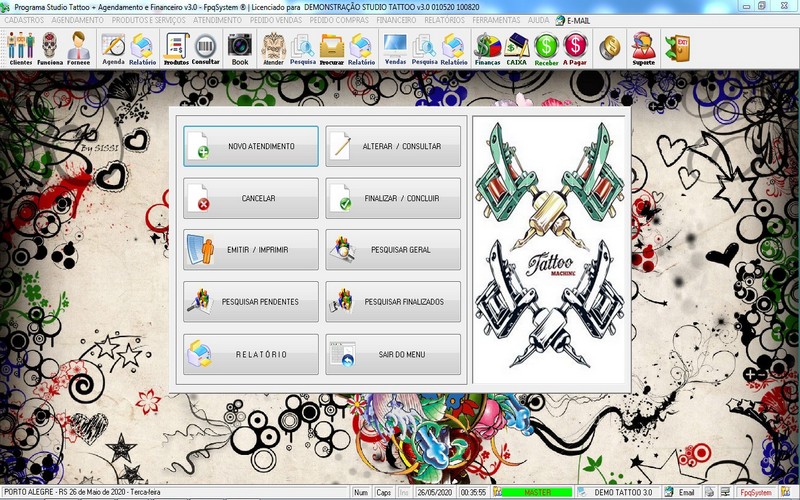Open the Relatório icon beside Agenda
Screen dimensions: 800x500
[142, 48]
